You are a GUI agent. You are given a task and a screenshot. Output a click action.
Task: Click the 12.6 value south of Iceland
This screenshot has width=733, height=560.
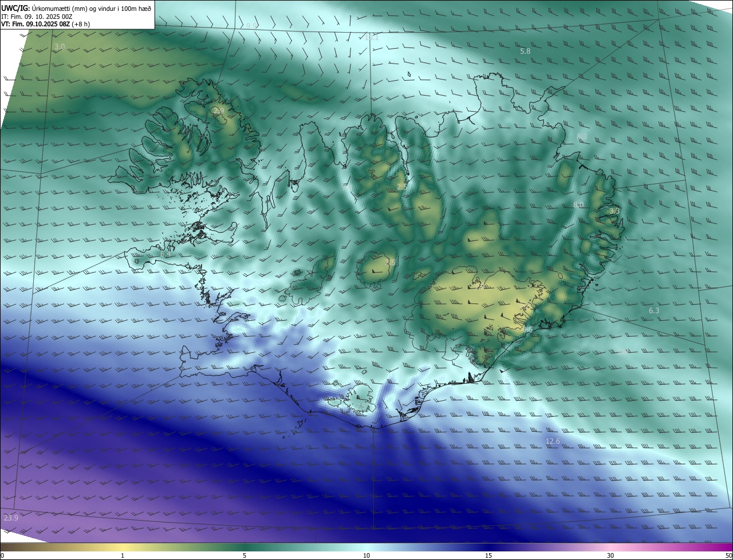point(553,441)
